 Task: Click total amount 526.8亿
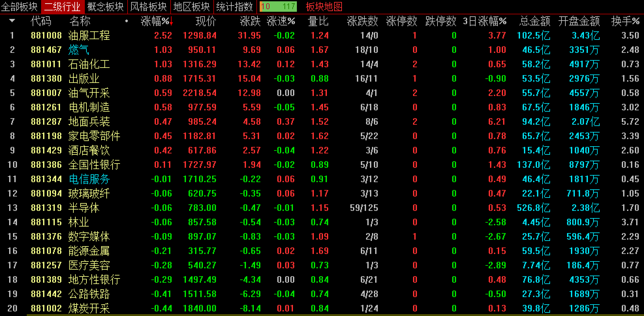tap(534, 208)
